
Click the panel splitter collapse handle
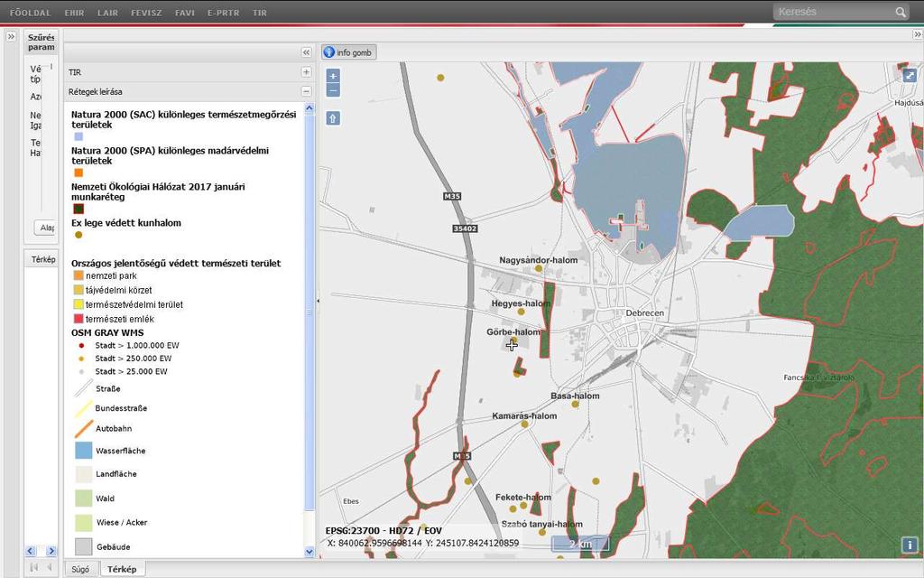(319, 301)
